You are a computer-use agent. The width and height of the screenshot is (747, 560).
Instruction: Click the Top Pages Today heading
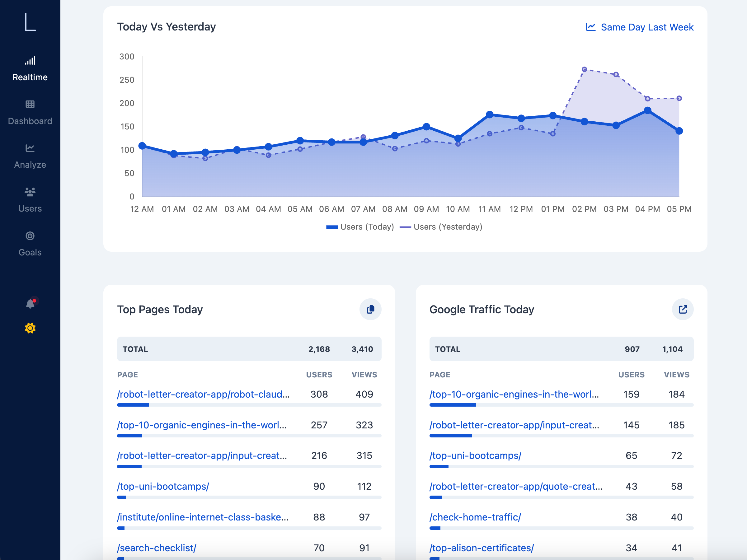coord(160,310)
